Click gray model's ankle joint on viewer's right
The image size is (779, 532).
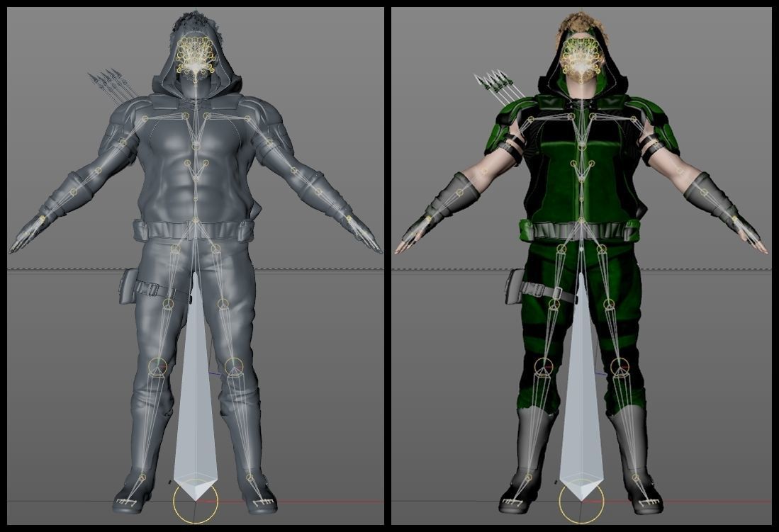coord(250,478)
